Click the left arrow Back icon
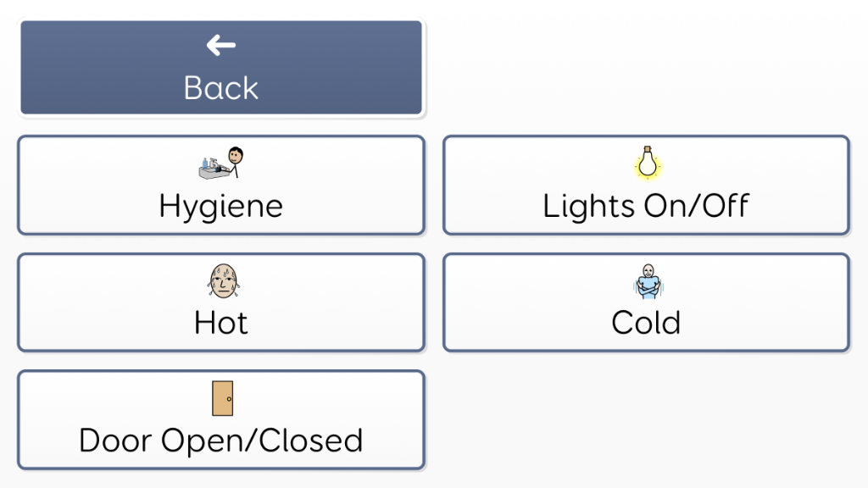 221,45
